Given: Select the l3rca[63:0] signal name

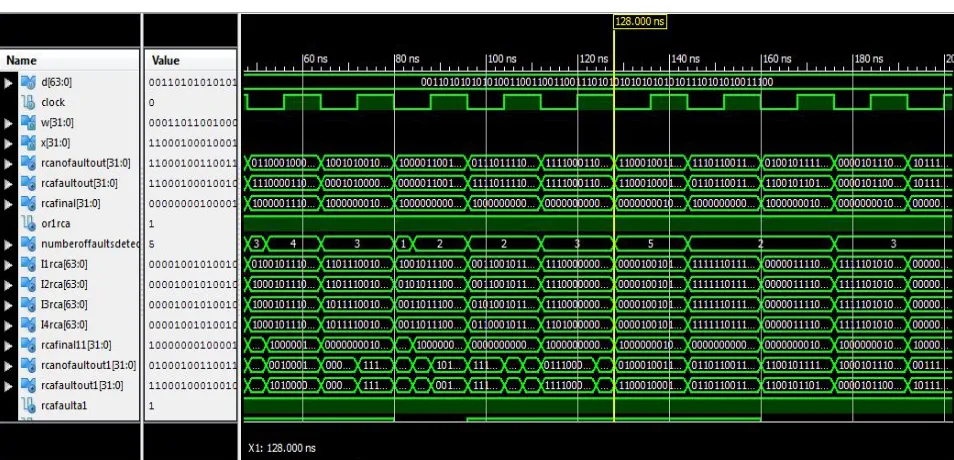Looking at the screenshot, I should point(64,304).
